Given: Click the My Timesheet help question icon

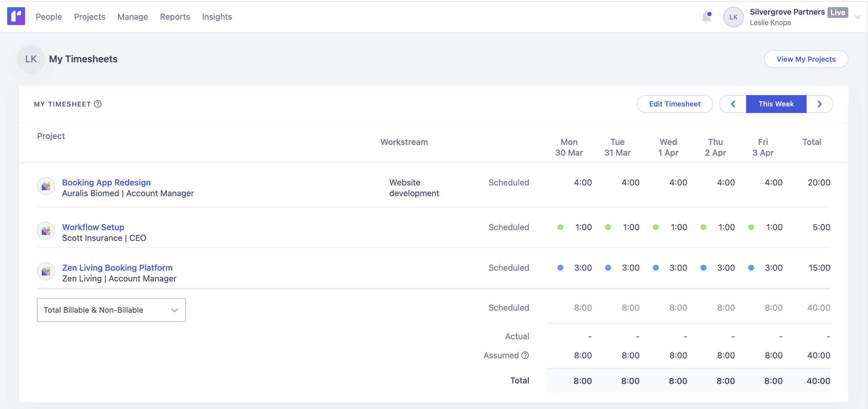Looking at the screenshot, I should (98, 104).
